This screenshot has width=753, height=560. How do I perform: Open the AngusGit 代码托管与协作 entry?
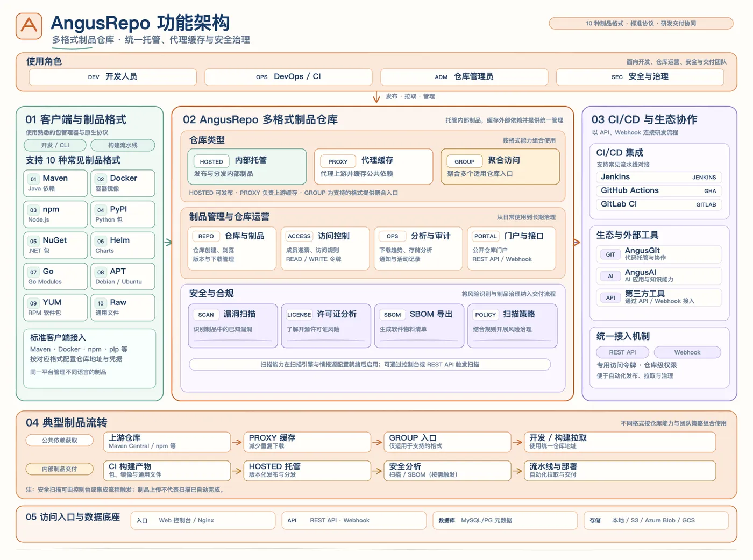(659, 254)
